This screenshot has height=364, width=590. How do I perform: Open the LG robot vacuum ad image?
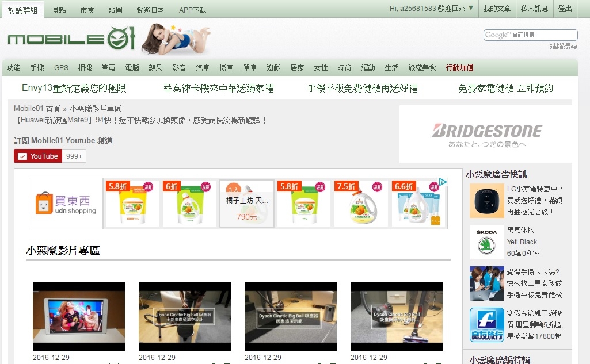click(x=486, y=201)
